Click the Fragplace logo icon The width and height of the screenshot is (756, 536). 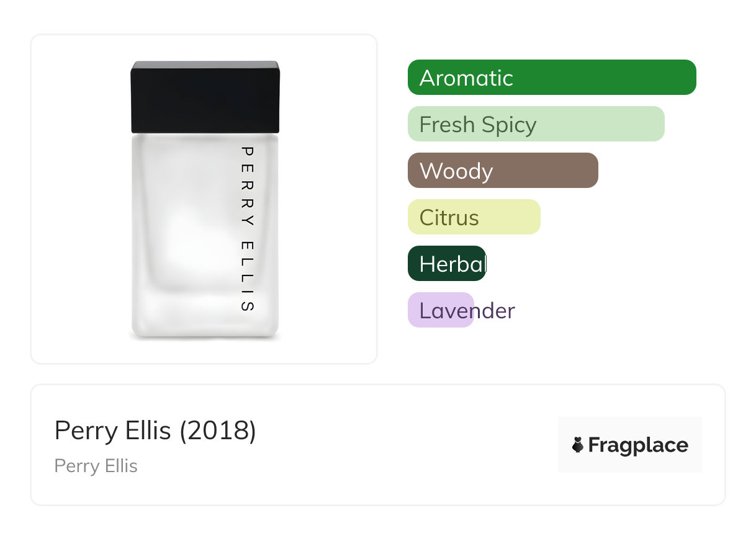tap(578, 445)
